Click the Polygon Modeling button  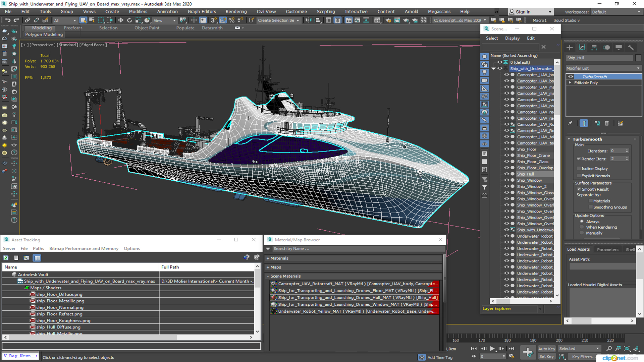click(x=44, y=35)
